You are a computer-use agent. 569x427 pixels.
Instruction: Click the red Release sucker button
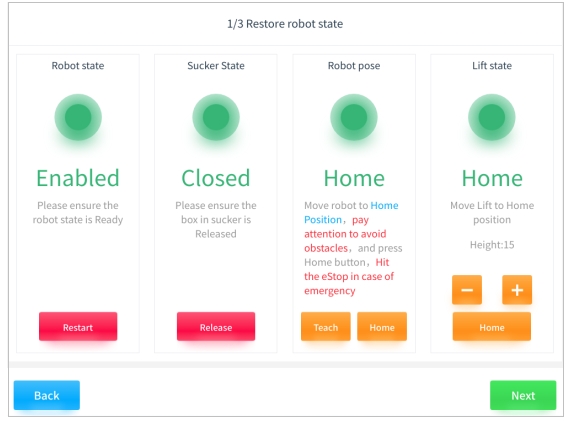(216, 326)
